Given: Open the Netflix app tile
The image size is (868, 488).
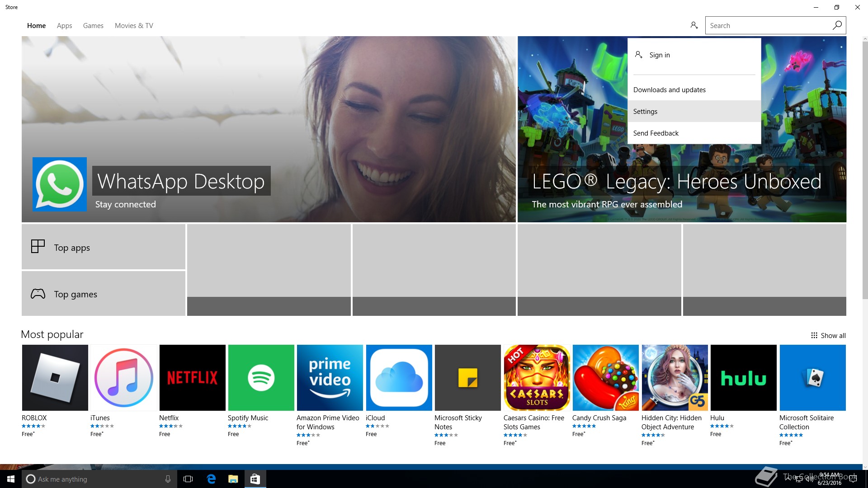Looking at the screenshot, I should pos(193,378).
